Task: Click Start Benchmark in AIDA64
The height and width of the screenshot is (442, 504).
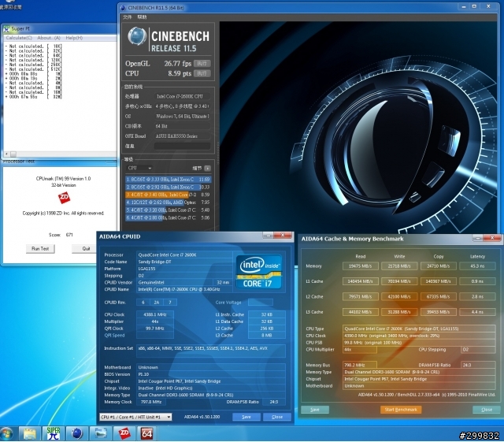Action: (401, 410)
